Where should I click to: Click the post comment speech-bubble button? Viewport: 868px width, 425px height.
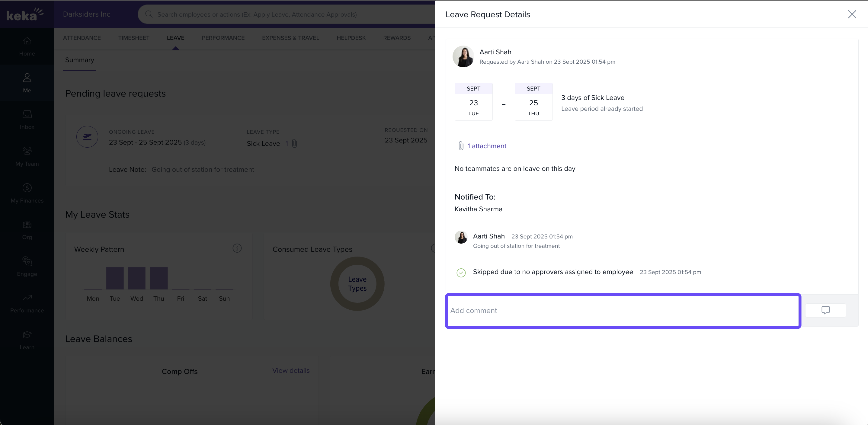pyautogui.click(x=825, y=310)
